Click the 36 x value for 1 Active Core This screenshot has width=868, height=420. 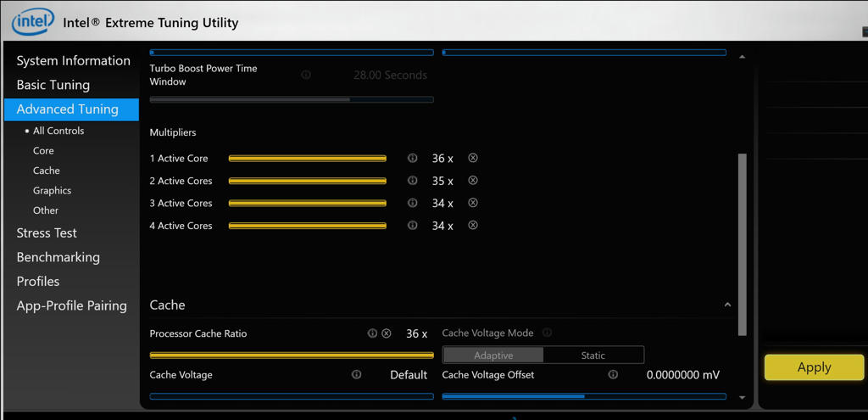tap(442, 159)
